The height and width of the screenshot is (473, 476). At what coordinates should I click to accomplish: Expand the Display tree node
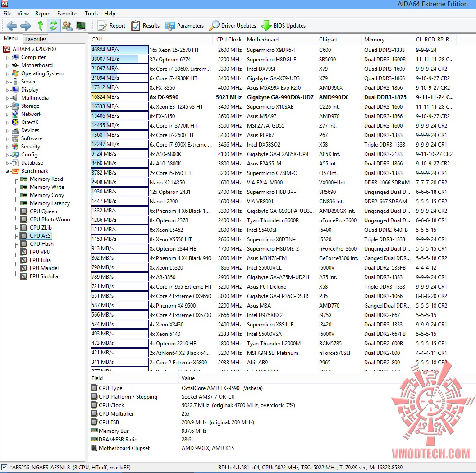[7, 90]
